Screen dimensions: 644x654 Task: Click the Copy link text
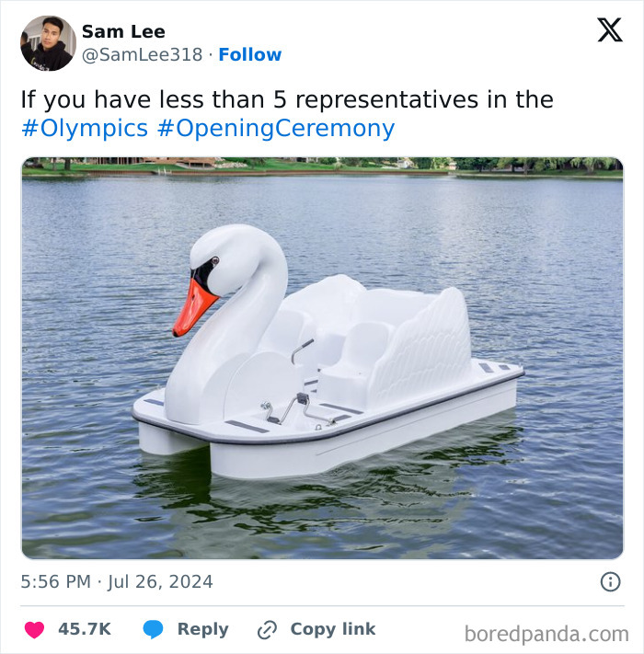tap(333, 629)
